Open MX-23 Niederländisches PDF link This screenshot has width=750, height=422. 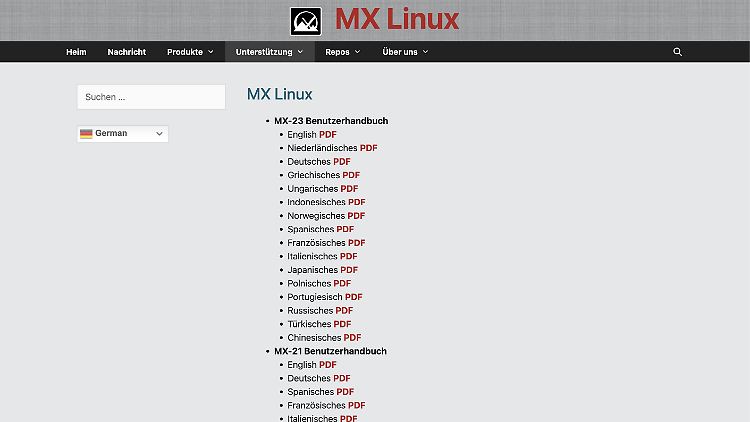coord(368,148)
